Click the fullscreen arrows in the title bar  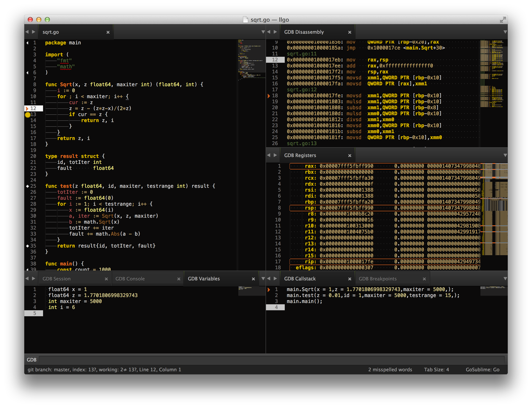click(503, 20)
